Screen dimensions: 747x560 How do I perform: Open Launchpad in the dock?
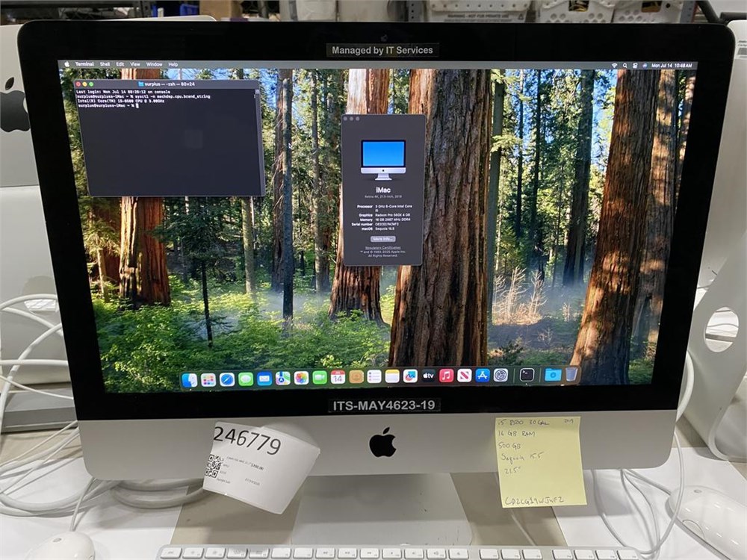[208, 379]
